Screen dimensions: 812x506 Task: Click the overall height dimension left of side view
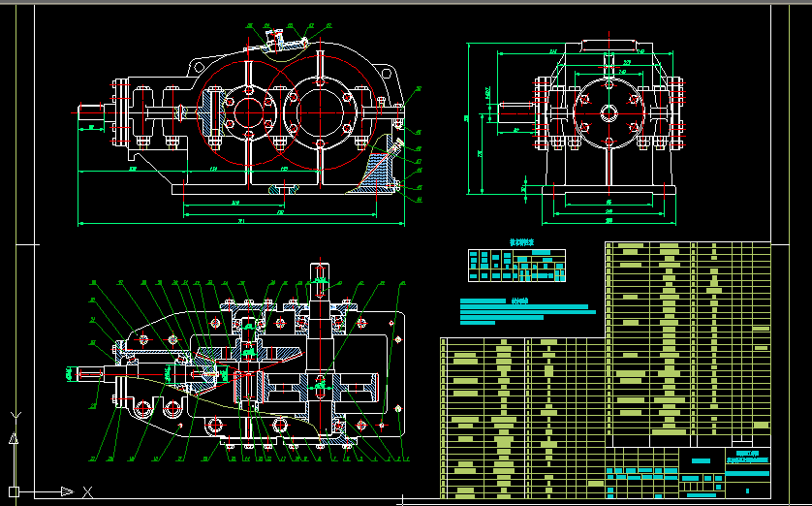[x=467, y=118]
